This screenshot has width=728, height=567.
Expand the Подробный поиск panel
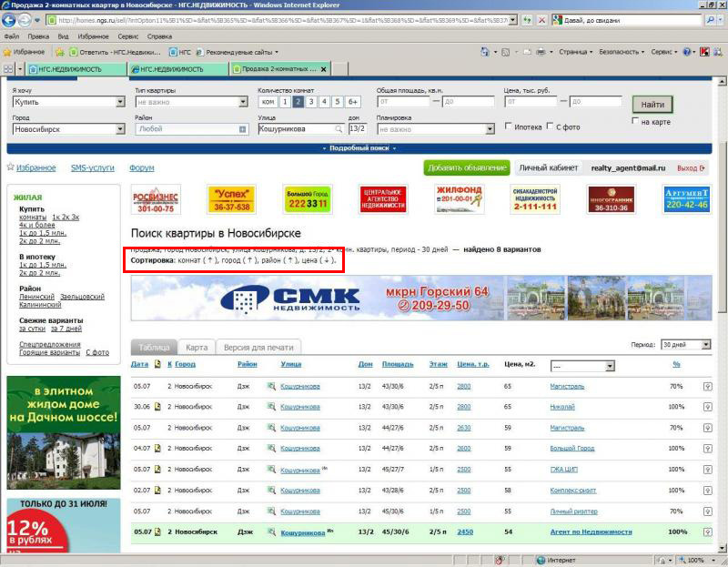[359, 147]
